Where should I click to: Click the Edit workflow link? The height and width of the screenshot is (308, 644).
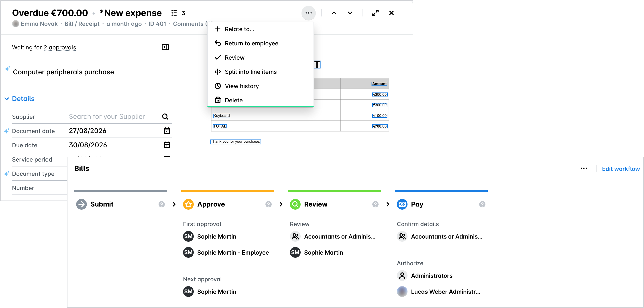pos(621,169)
